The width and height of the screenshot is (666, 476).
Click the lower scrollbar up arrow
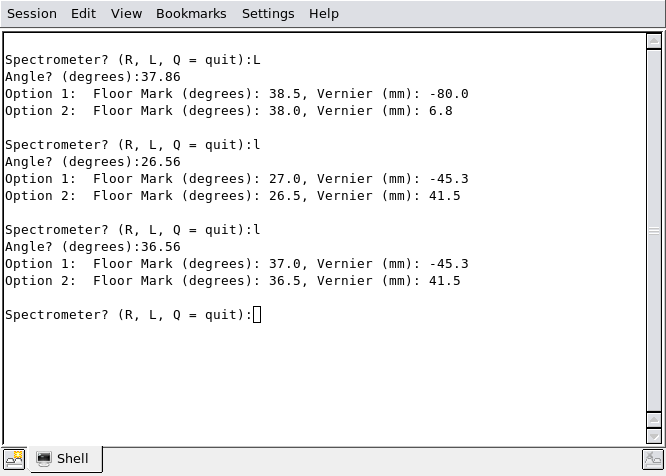(x=654, y=420)
